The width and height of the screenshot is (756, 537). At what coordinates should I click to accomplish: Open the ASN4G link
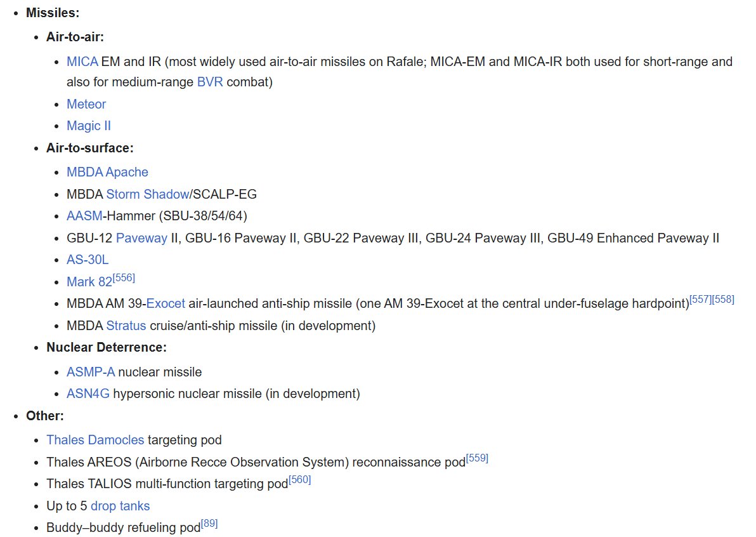(x=88, y=394)
